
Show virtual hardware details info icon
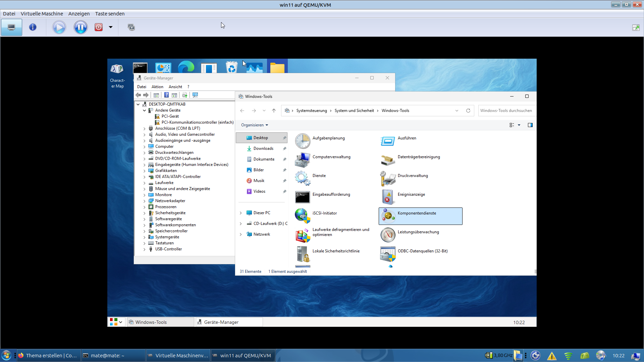tap(33, 27)
